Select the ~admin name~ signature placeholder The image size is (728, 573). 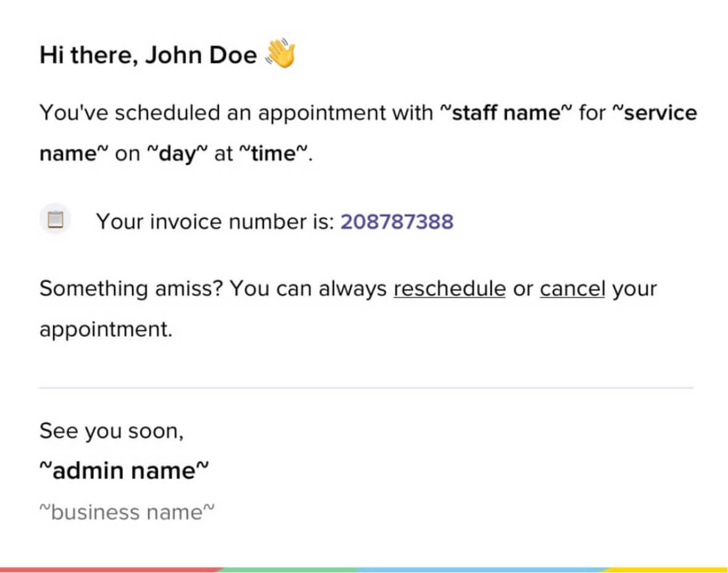pos(125,471)
